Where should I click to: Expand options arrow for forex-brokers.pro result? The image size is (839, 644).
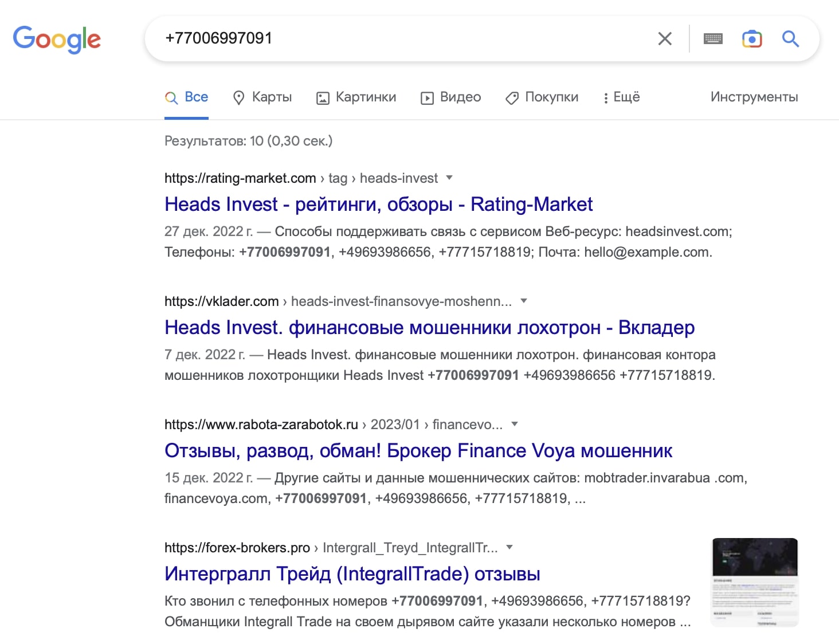pos(509,547)
